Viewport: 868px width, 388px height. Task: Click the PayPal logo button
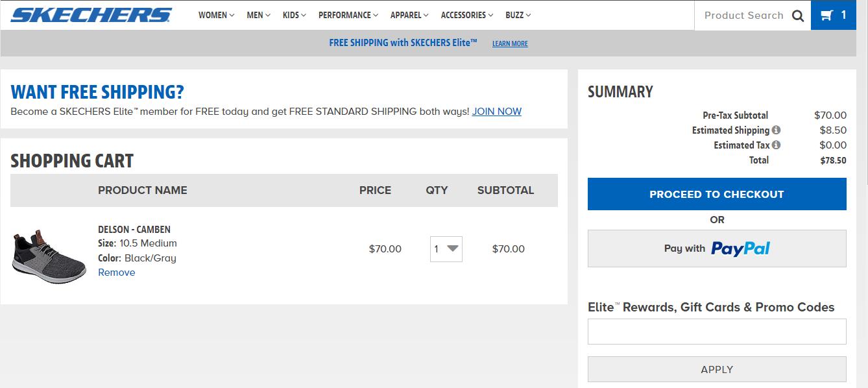[717, 249]
